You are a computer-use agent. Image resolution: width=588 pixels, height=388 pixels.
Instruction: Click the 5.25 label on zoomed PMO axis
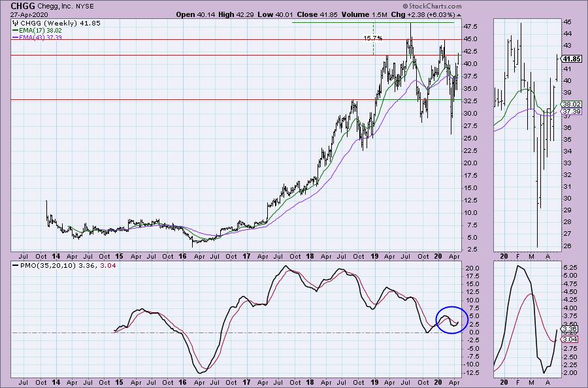(570, 267)
